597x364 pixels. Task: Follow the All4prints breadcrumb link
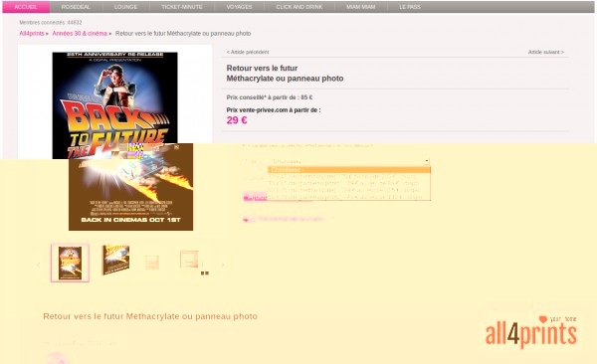(x=32, y=34)
